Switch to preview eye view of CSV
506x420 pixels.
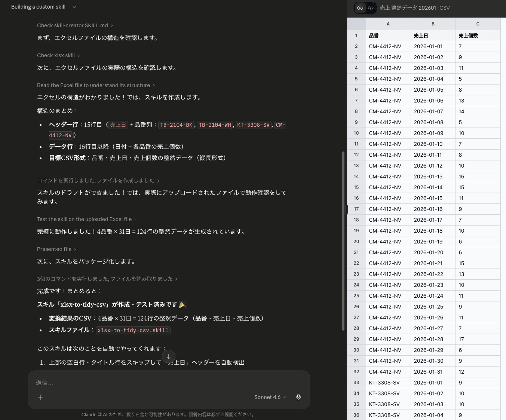(x=360, y=8)
